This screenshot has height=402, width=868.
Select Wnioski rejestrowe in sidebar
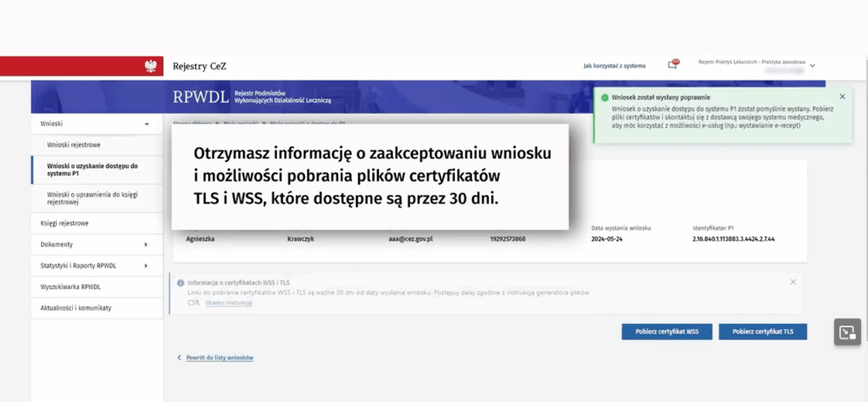[x=74, y=145]
